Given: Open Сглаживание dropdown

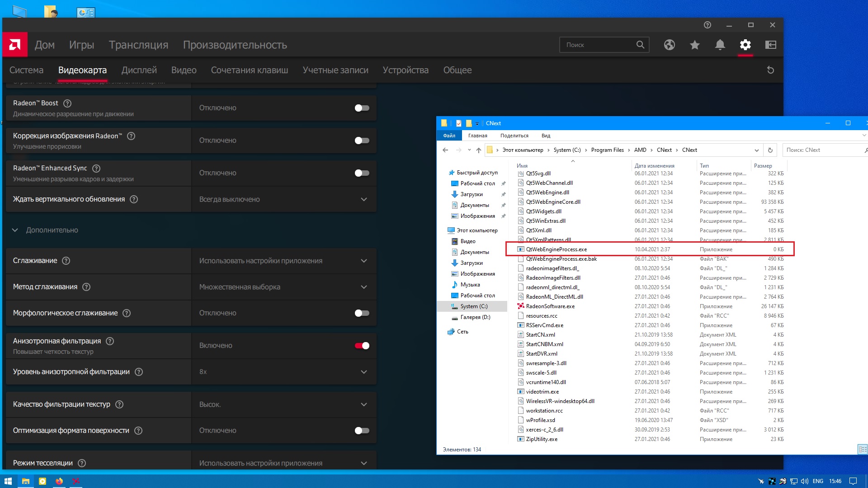Looking at the screenshot, I should (x=284, y=261).
